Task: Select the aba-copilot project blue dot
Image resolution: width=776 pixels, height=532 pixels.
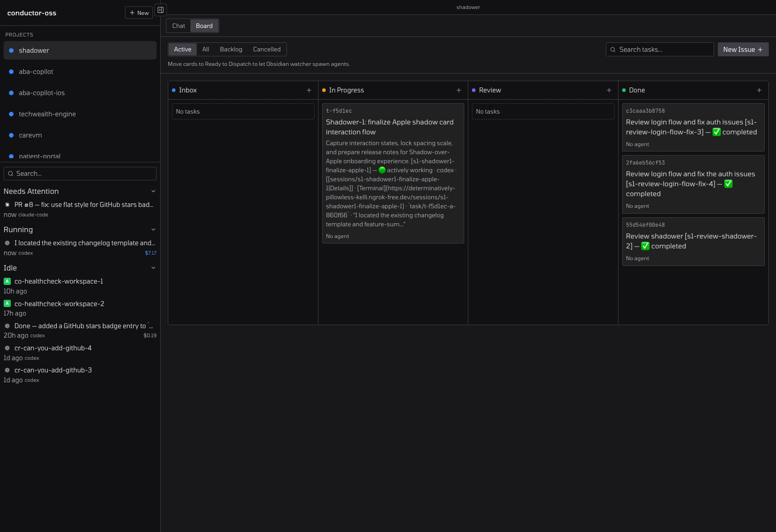Action: [x=11, y=72]
